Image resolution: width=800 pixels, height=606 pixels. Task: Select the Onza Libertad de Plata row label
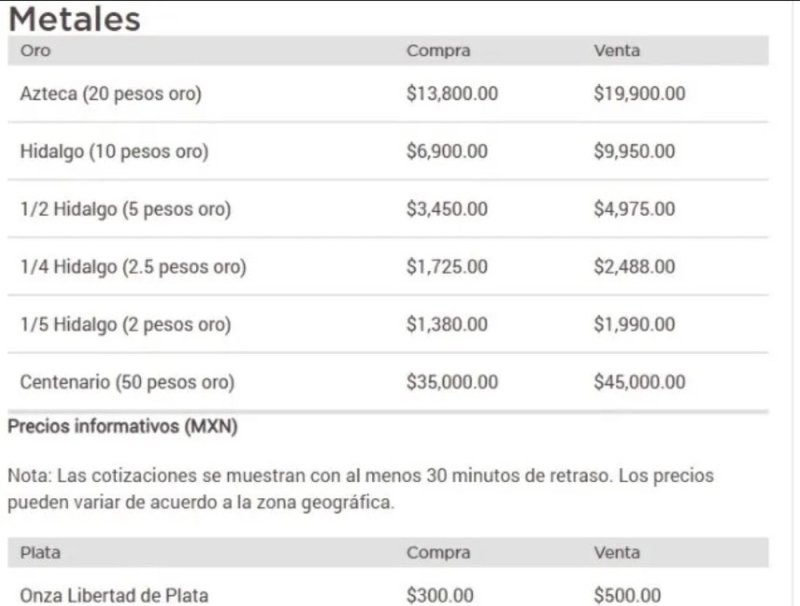pyautogui.click(x=114, y=595)
